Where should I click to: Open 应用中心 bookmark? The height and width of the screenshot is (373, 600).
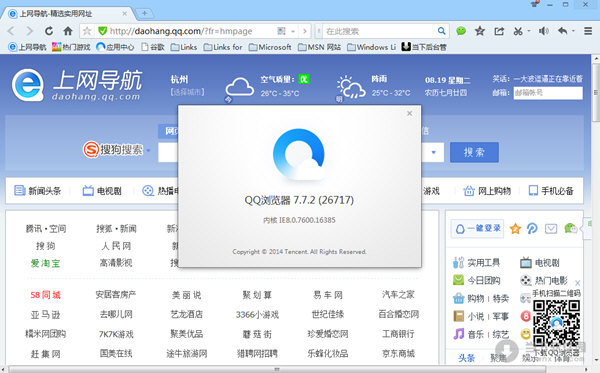(115, 47)
